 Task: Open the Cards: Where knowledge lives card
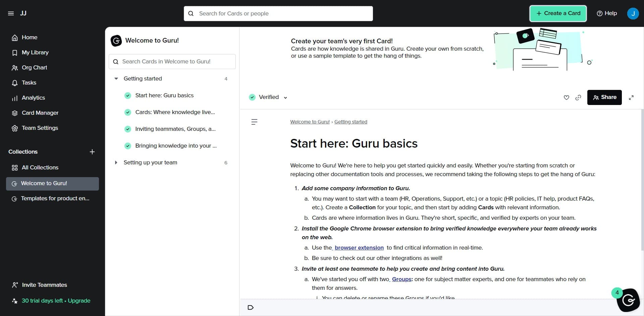point(175,112)
